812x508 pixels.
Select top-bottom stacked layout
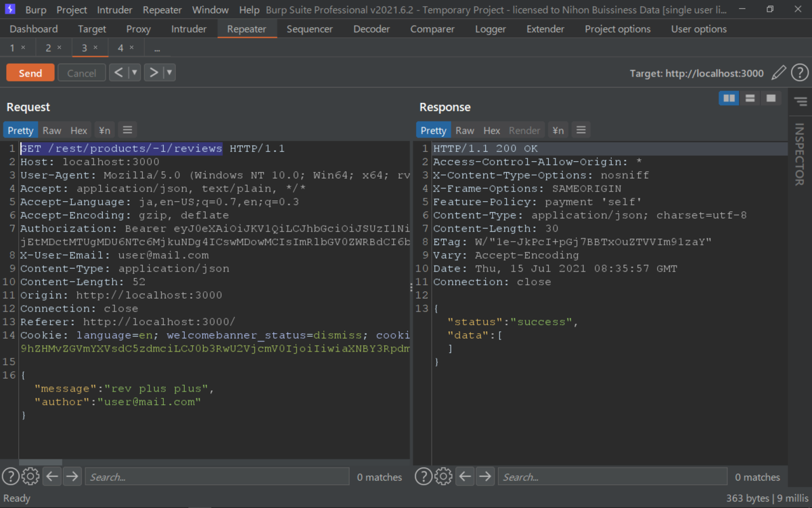pyautogui.click(x=750, y=98)
